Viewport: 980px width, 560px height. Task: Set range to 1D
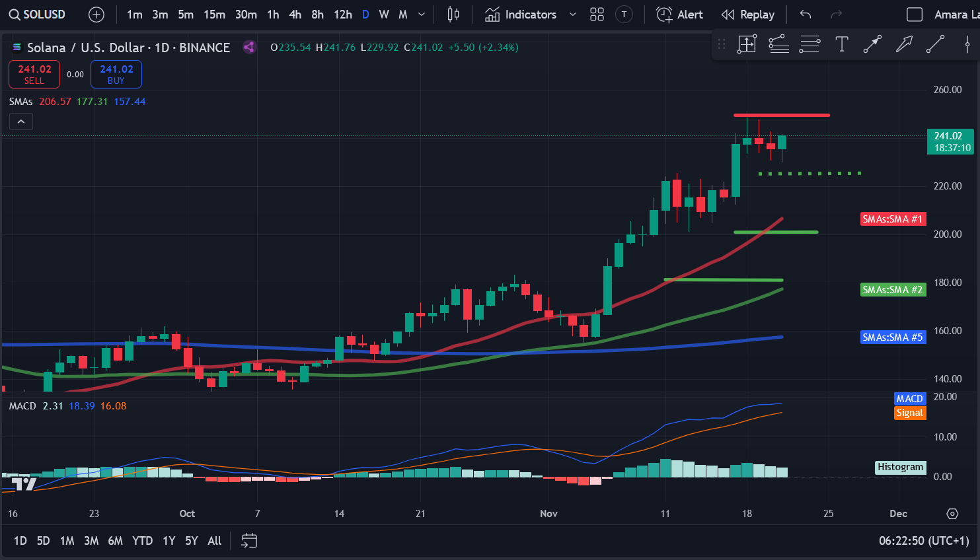pyautogui.click(x=20, y=541)
